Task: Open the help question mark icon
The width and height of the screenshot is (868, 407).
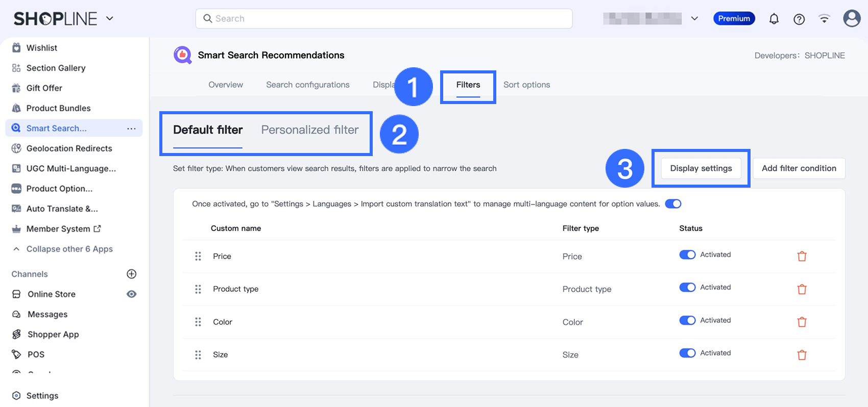Action: [799, 19]
